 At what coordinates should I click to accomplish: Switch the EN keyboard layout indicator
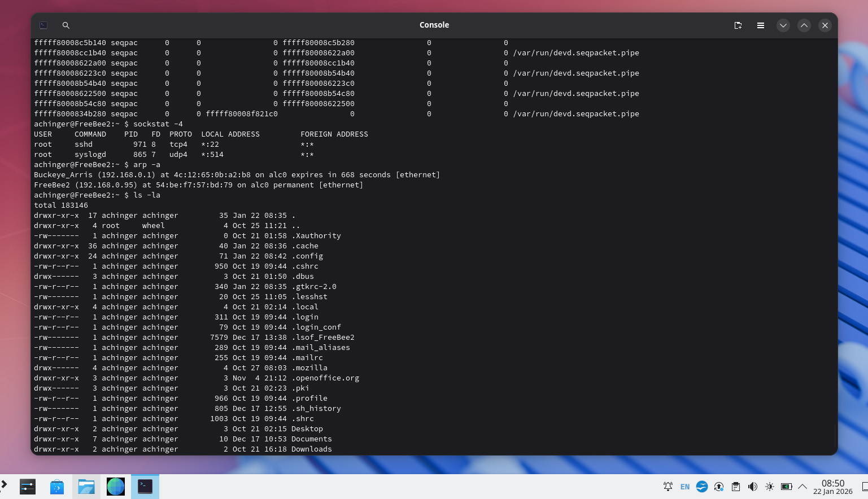(685, 487)
